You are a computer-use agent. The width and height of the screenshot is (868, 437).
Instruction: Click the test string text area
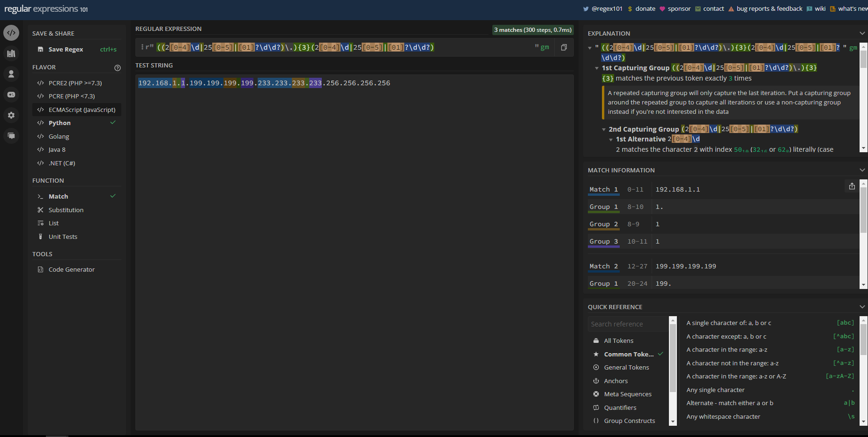pyautogui.click(x=355, y=252)
